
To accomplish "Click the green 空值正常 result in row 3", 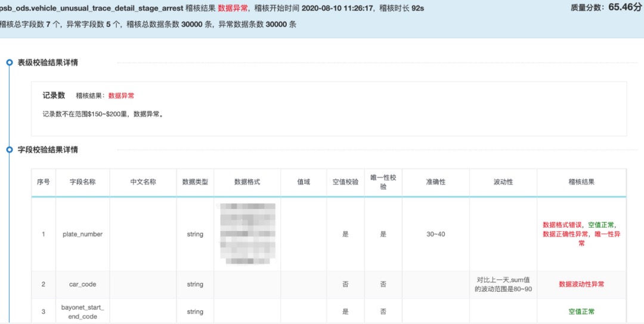I will 581,311.
